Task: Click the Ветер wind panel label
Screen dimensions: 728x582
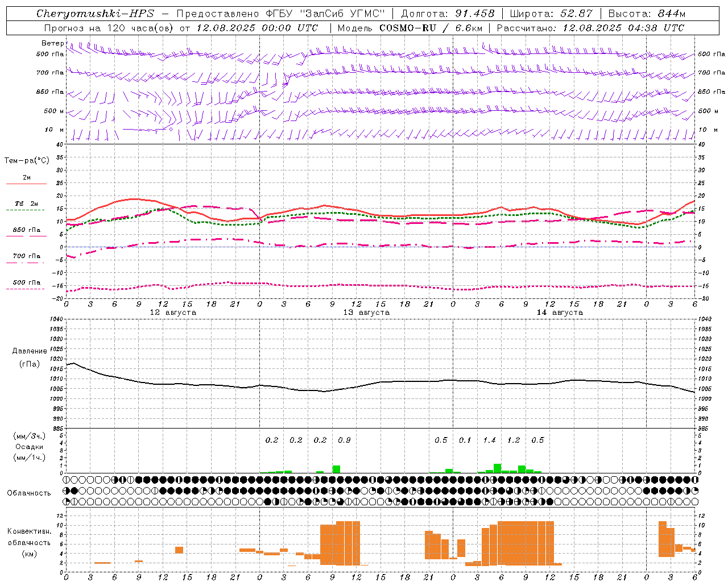Action: tap(53, 43)
